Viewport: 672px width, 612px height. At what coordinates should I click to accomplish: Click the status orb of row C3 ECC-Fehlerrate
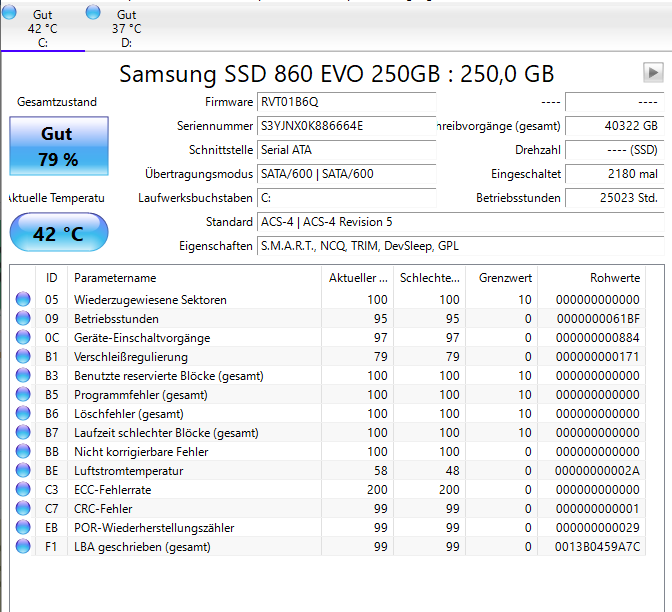click(23, 489)
